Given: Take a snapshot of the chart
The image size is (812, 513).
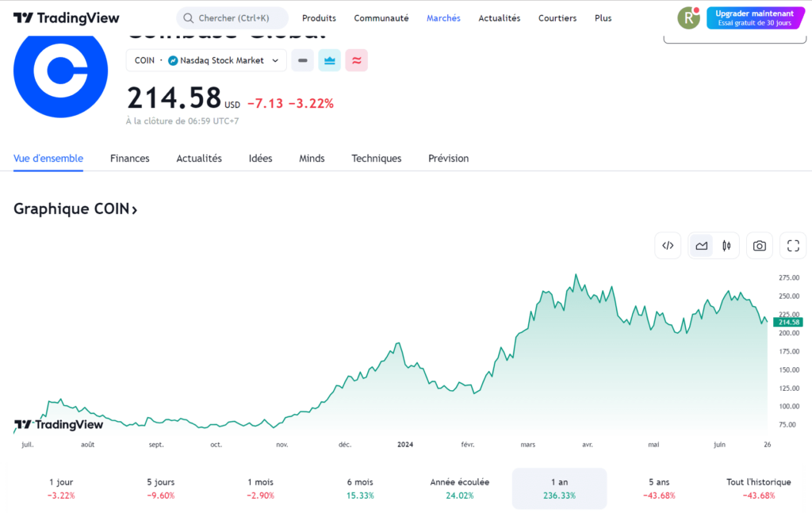Looking at the screenshot, I should coord(759,246).
